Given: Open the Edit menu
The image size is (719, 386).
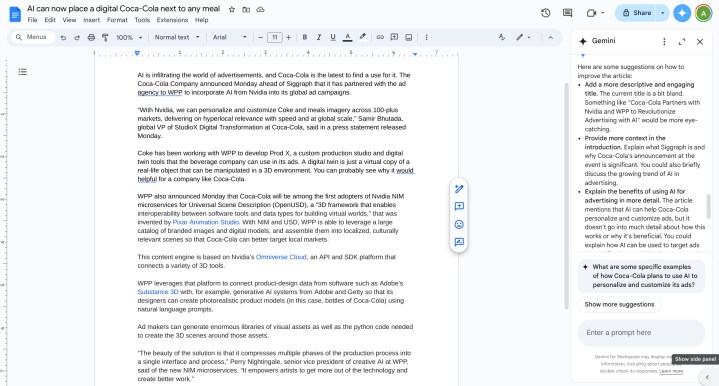Looking at the screenshot, I should coord(50,20).
